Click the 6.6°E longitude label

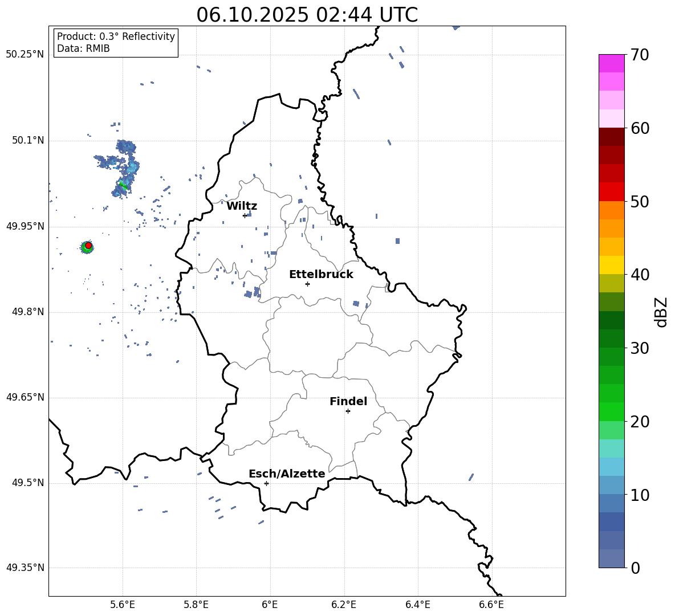(x=491, y=605)
